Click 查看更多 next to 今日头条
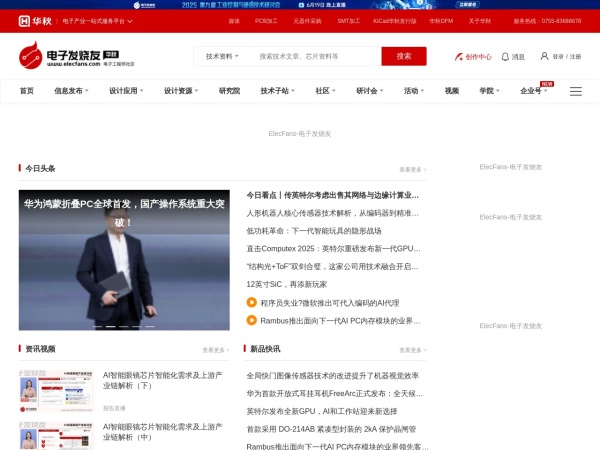This screenshot has width=600, height=450. pos(413,169)
